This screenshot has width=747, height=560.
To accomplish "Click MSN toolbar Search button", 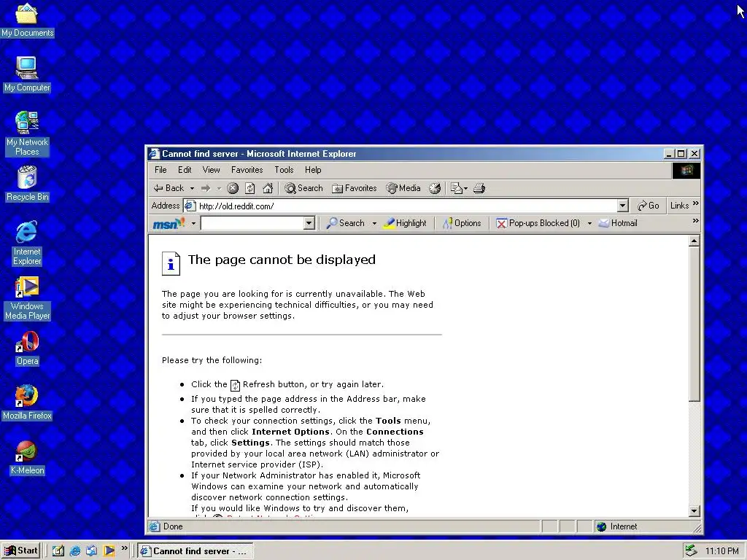I will (345, 223).
